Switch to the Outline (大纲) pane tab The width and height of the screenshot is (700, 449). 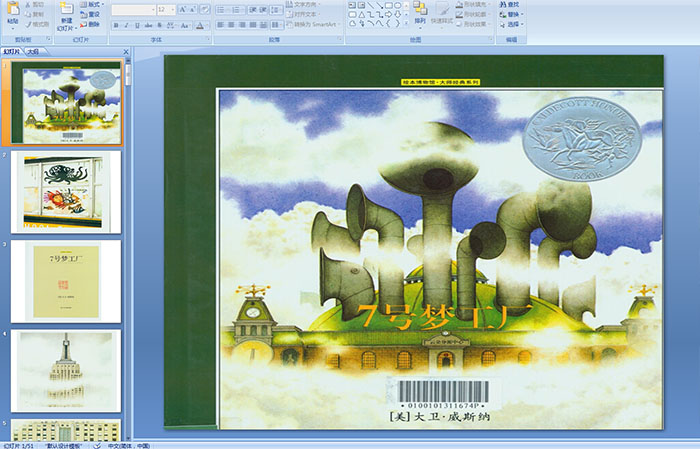[33, 52]
